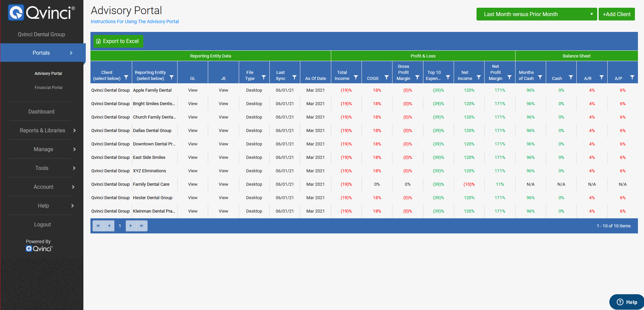Filter the Total Income column
Screen dimensions: 644x310
tap(356, 77)
